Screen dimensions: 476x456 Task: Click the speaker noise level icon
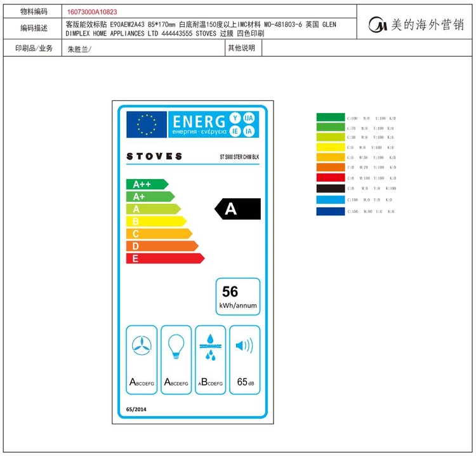click(244, 345)
